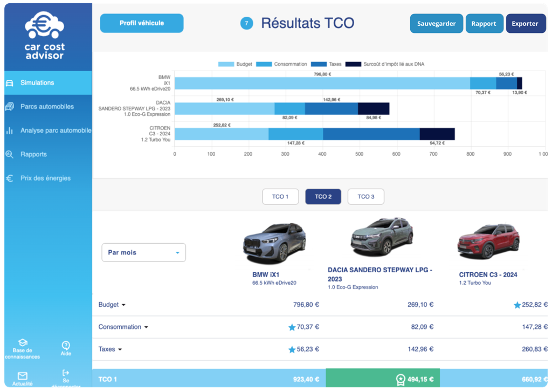The width and height of the screenshot is (552, 392).
Task: Click the Dacia Sandero budget bar segment
Action: [x=225, y=108]
